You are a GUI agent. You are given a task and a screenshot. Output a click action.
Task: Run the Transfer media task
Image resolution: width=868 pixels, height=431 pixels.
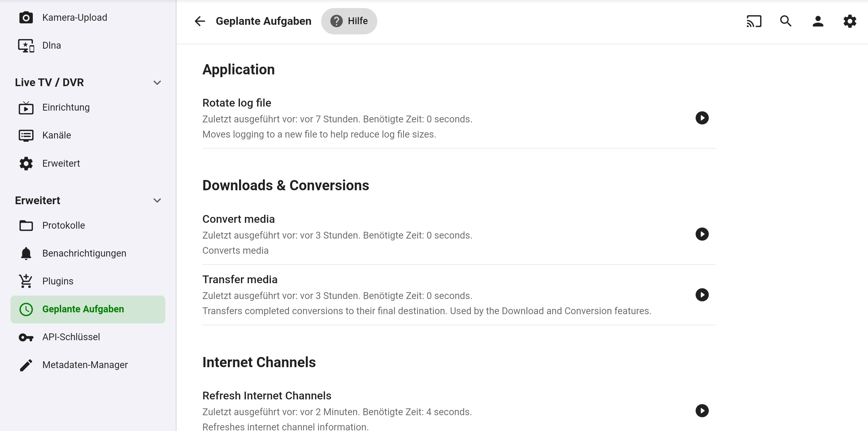(702, 295)
